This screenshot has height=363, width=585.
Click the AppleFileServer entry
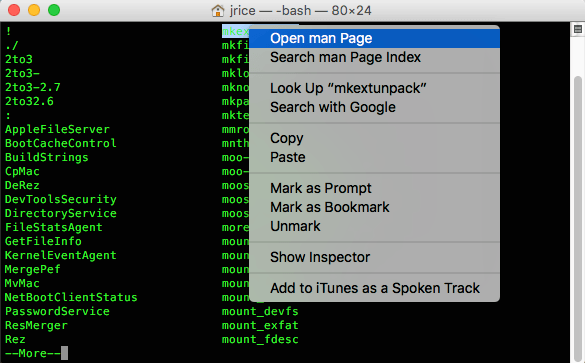pyautogui.click(x=57, y=129)
